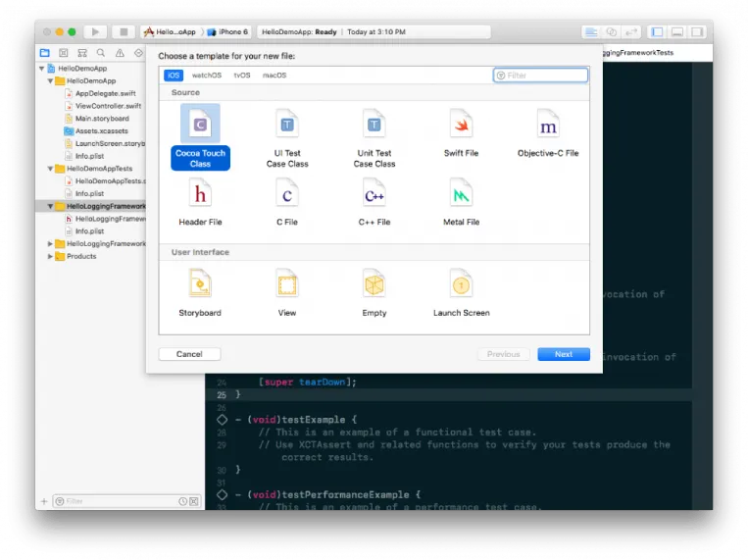Image resolution: width=748 pixels, height=560 pixels.
Task: Choose the Unit Test Case Class template
Action: click(374, 138)
